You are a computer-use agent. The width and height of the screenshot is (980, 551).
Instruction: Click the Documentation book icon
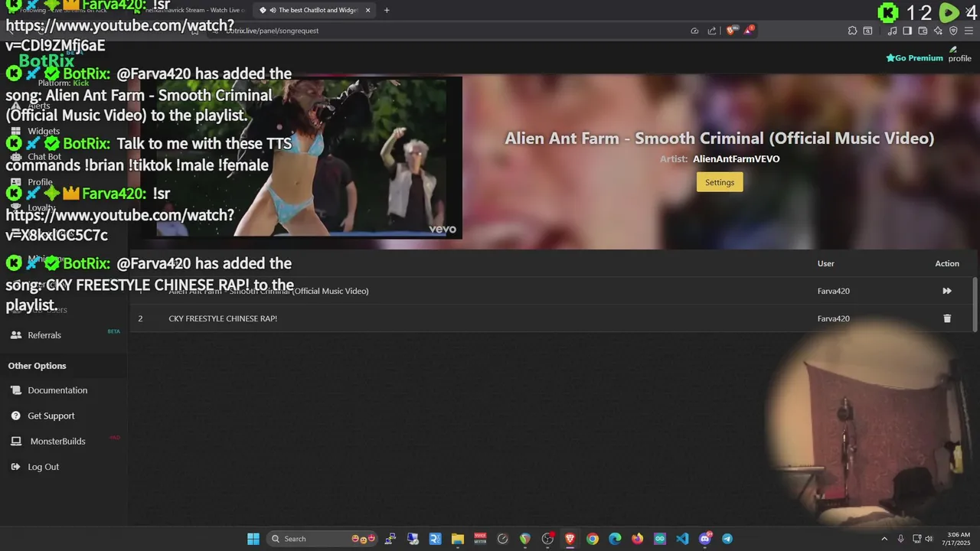15,390
